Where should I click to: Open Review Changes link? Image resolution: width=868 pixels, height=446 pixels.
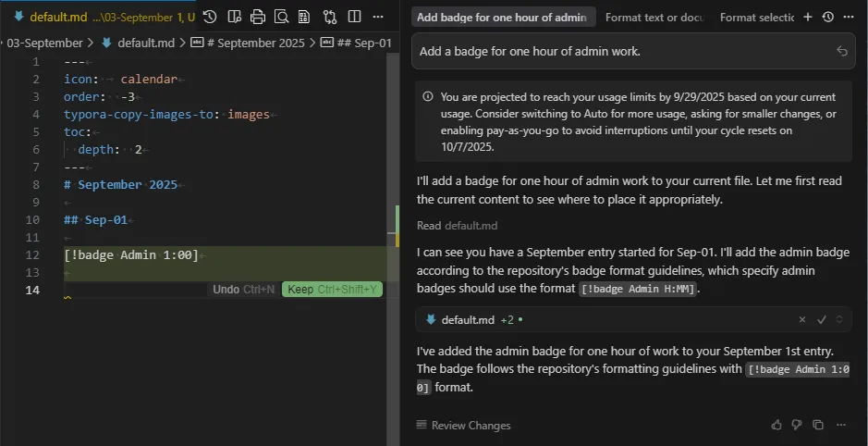point(463,426)
